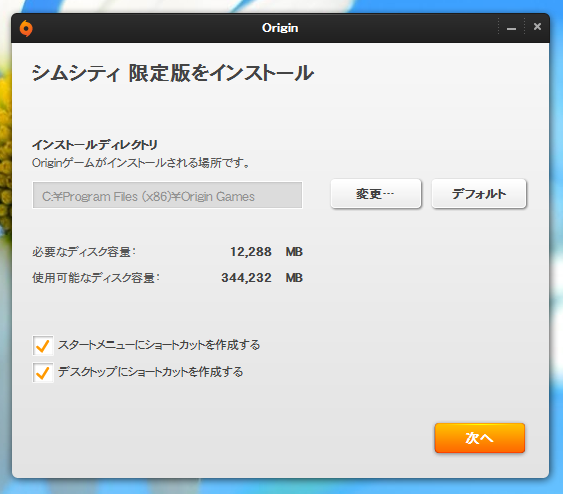Click the Originゲームがインストールされる場所です description
Image resolution: width=563 pixels, height=494 pixels.
click(141, 163)
